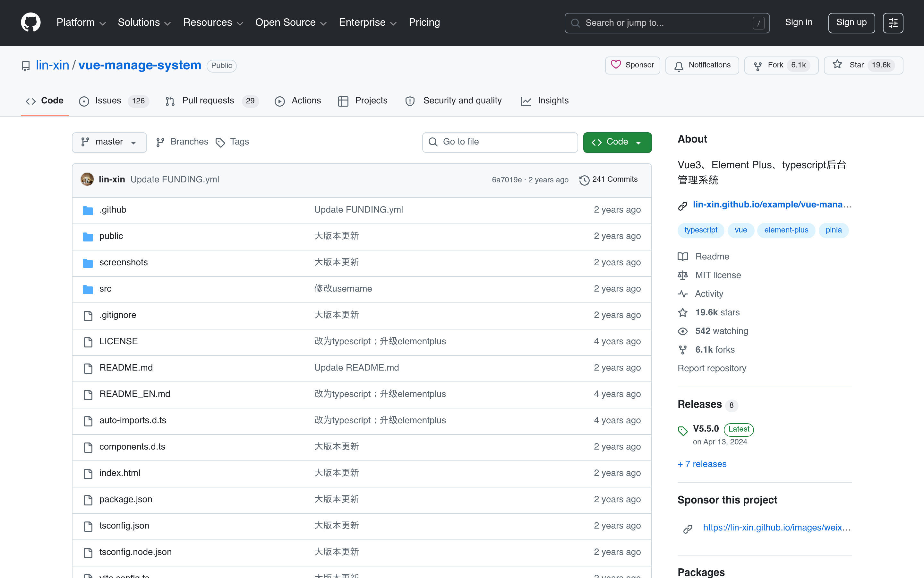924x578 pixels.
Task: Click the index.html file icon
Action: pos(88,473)
